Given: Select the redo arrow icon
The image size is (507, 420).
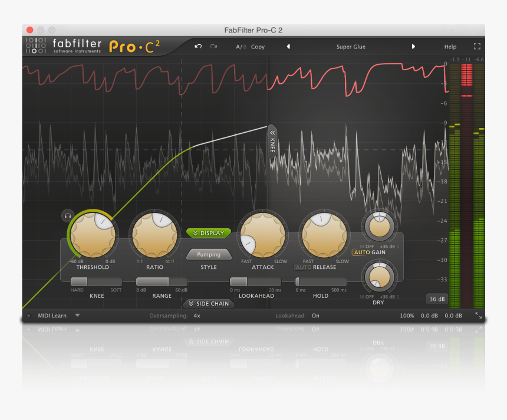Looking at the screenshot, I should [213, 46].
